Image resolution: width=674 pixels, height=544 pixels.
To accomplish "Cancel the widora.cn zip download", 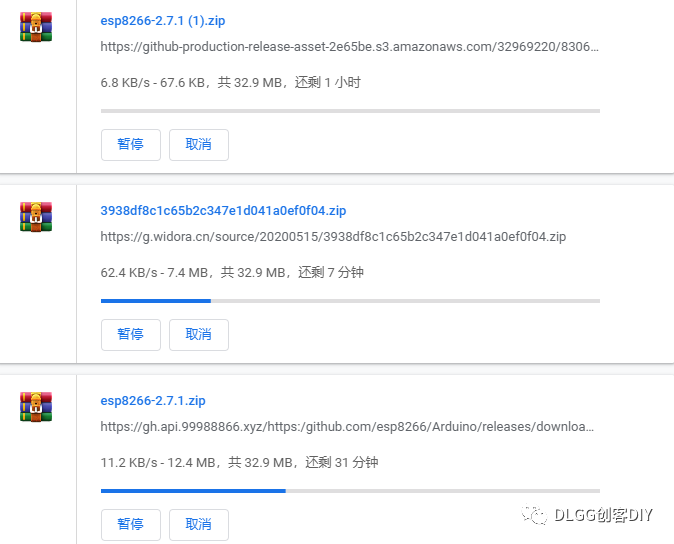I will click(x=199, y=335).
